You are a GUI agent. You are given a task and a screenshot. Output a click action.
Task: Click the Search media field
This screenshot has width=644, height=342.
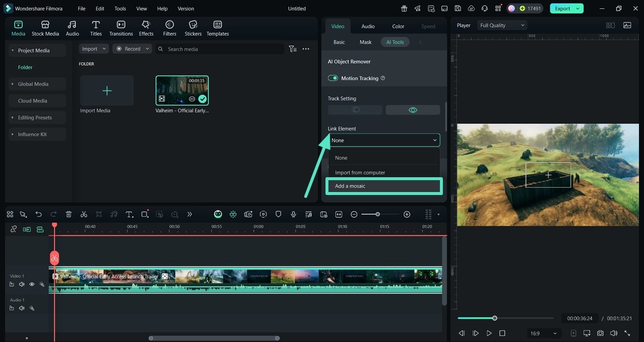(x=220, y=49)
